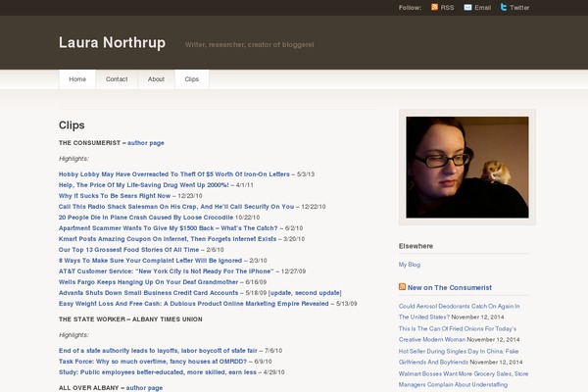Open the Life-Saving Drug price article
This screenshot has width=588, height=392.
(x=144, y=185)
